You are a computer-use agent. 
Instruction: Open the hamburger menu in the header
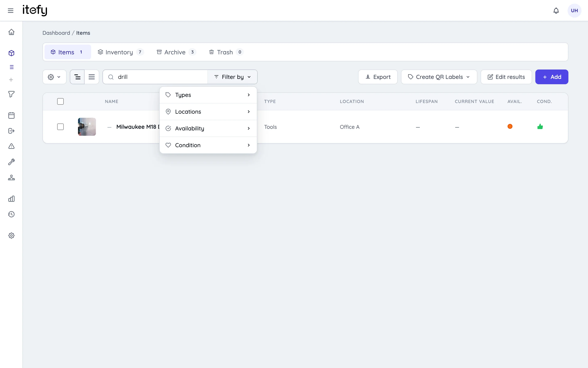10,10
